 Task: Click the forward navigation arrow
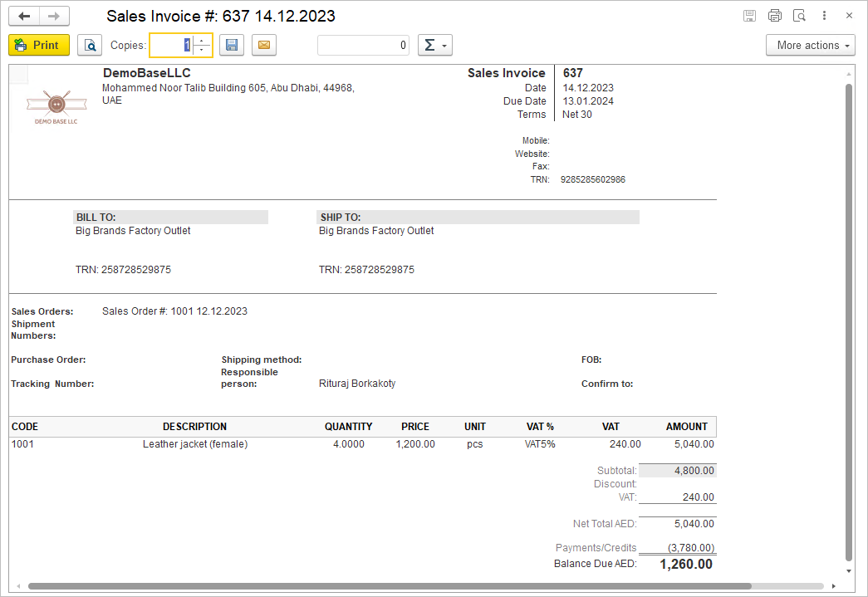point(54,17)
